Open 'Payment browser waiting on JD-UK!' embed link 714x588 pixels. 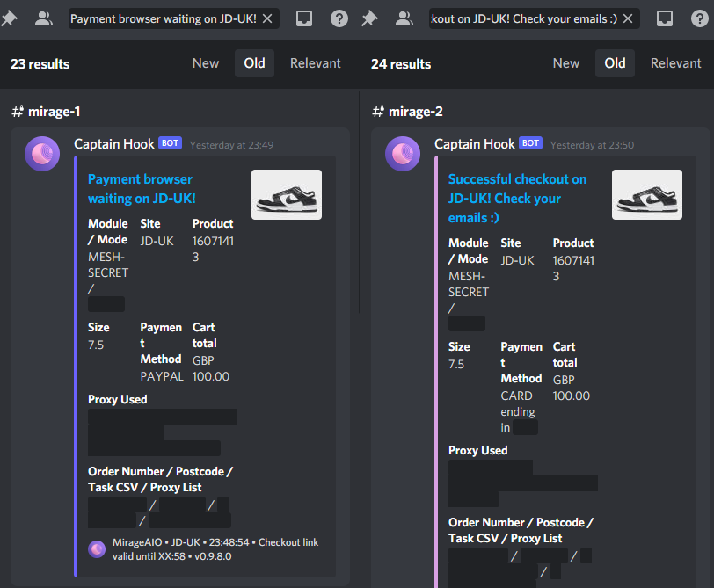[142, 189]
